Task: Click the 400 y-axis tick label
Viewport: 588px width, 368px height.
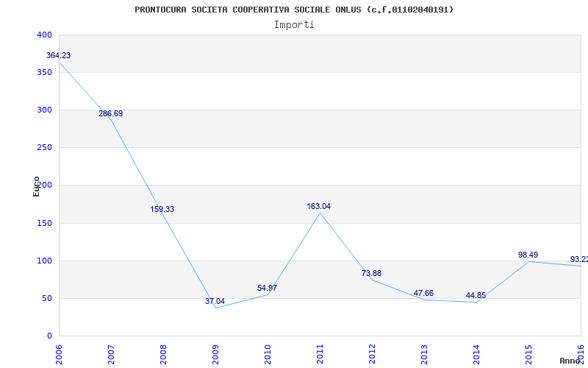Action: 44,35
